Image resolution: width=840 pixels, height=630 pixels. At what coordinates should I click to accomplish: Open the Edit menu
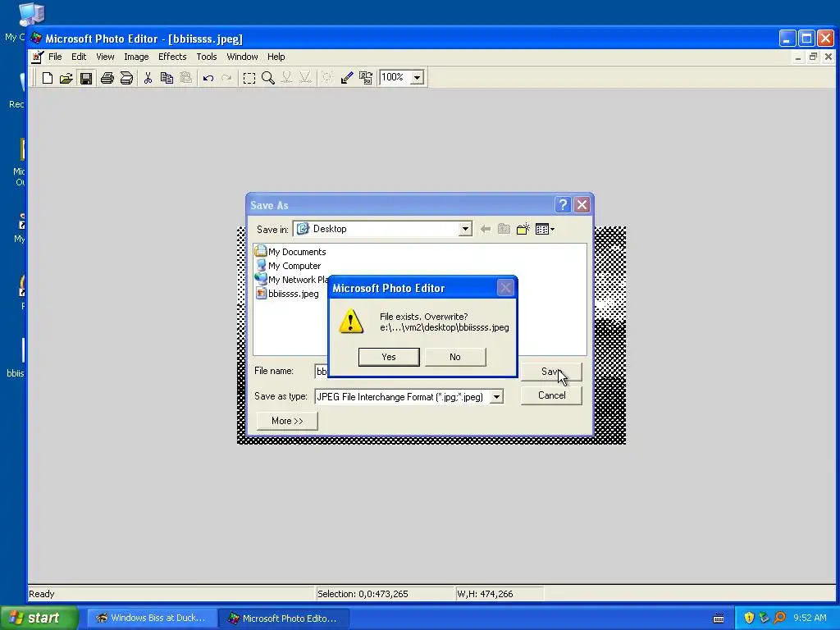pos(79,57)
